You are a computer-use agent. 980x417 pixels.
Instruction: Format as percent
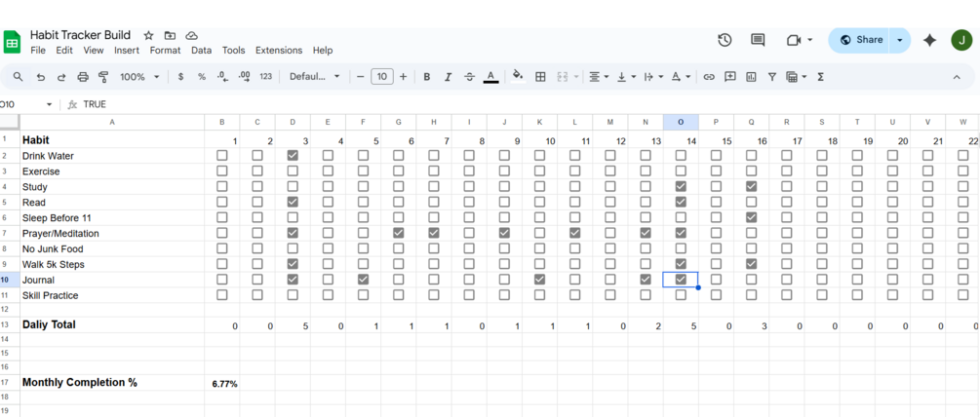(x=201, y=77)
